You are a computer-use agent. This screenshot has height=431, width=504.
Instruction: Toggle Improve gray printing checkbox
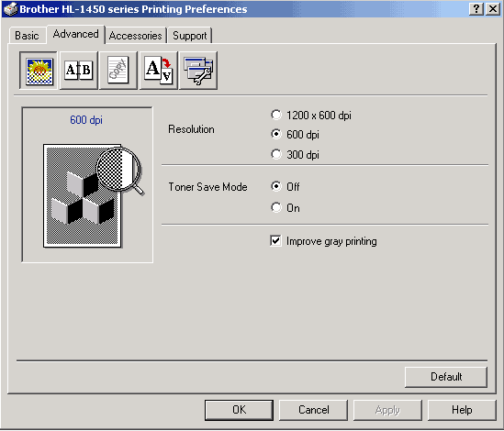tap(323, 241)
